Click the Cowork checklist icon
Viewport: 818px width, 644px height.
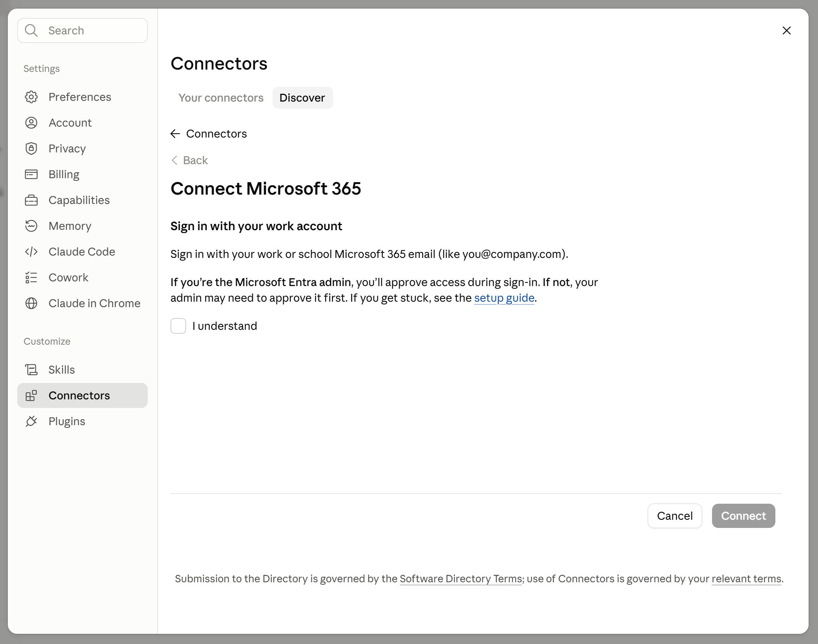coord(31,277)
